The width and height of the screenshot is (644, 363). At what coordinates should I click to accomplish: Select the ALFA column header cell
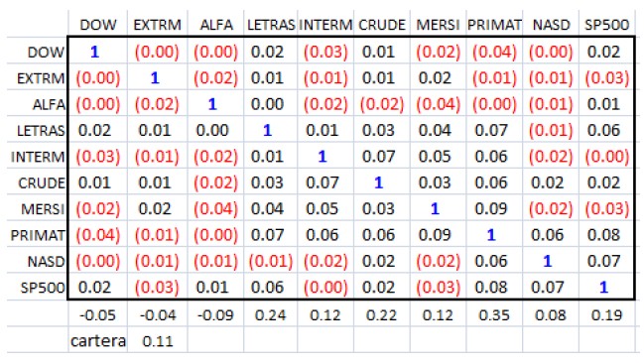point(216,25)
